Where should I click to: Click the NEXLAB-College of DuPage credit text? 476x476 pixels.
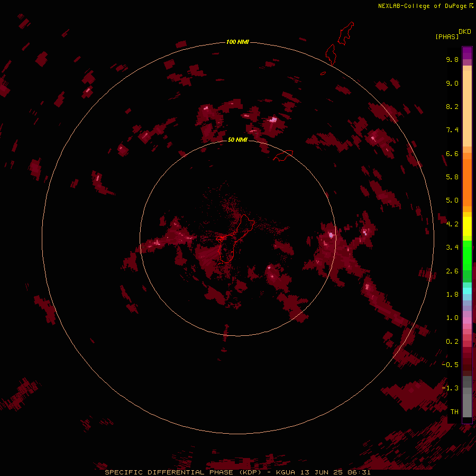tap(423, 6)
